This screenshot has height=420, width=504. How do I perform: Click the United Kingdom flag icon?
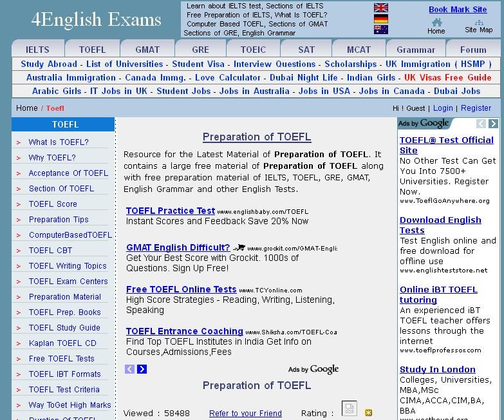(x=380, y=8)
